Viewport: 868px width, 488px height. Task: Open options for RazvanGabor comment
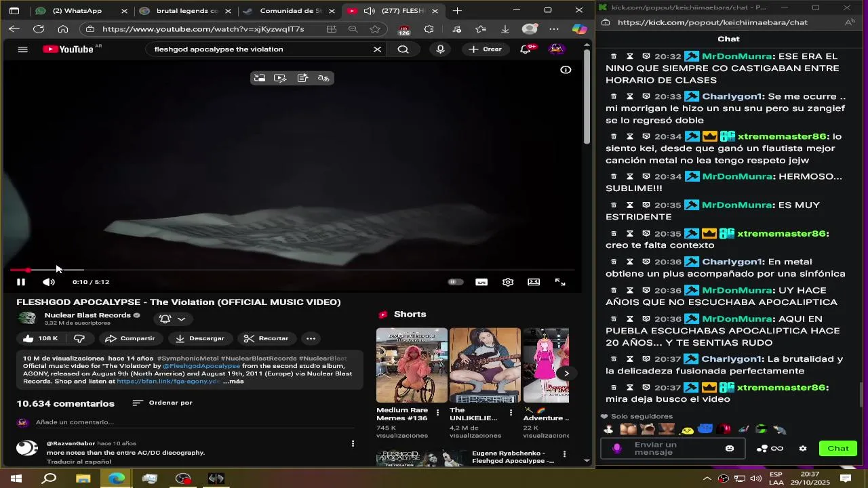point(353,443)
